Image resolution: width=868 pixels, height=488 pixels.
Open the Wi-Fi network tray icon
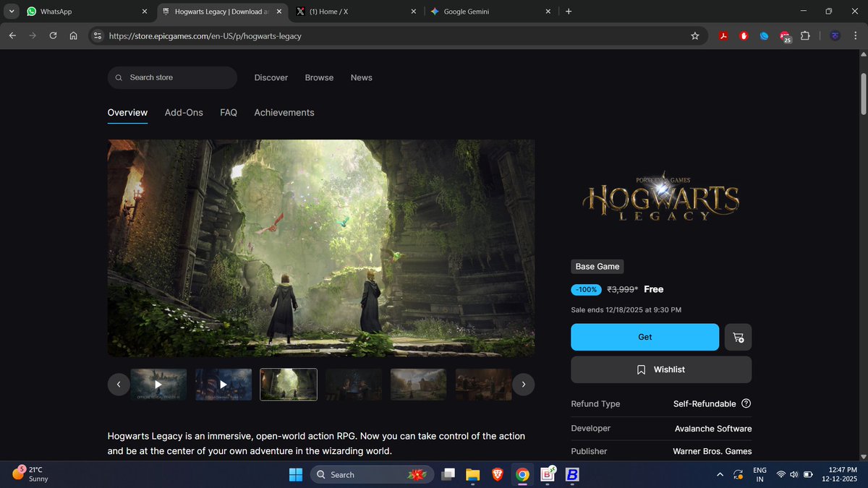click(x=781, y=474)
